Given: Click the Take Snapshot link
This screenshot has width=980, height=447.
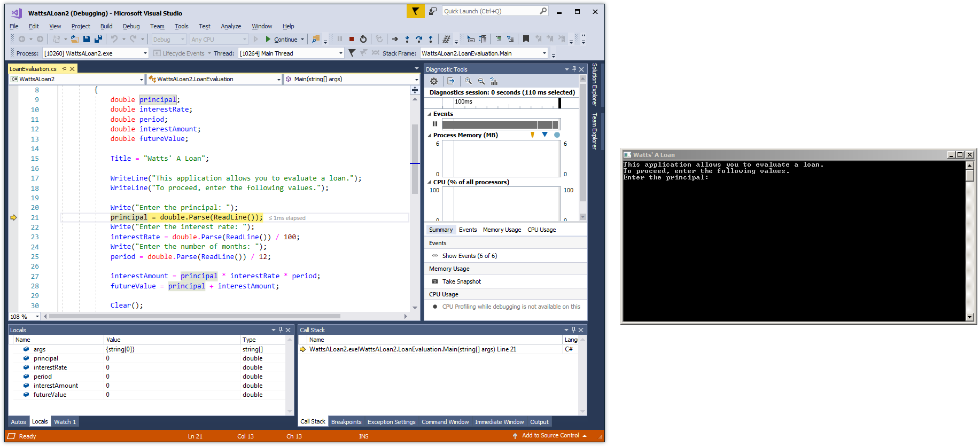Looking at the screenshot, I should coord(461,281).
